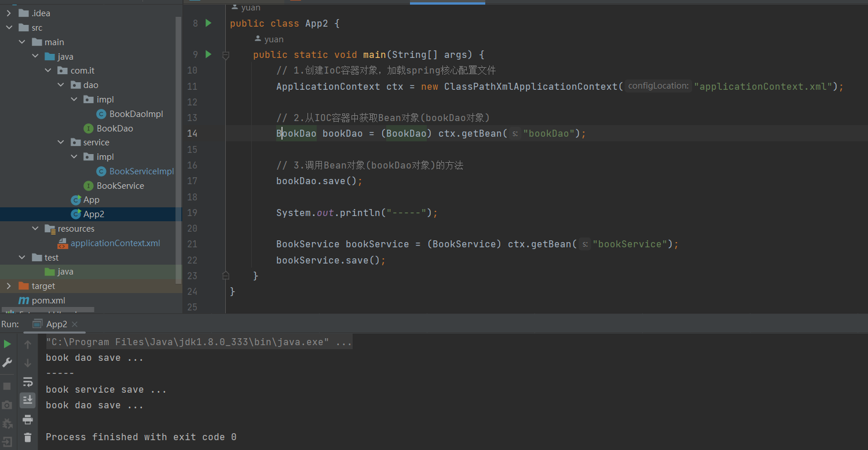
Task: Click the "-----" console output line
Action: pyautogui.click(x=60, y=374)
